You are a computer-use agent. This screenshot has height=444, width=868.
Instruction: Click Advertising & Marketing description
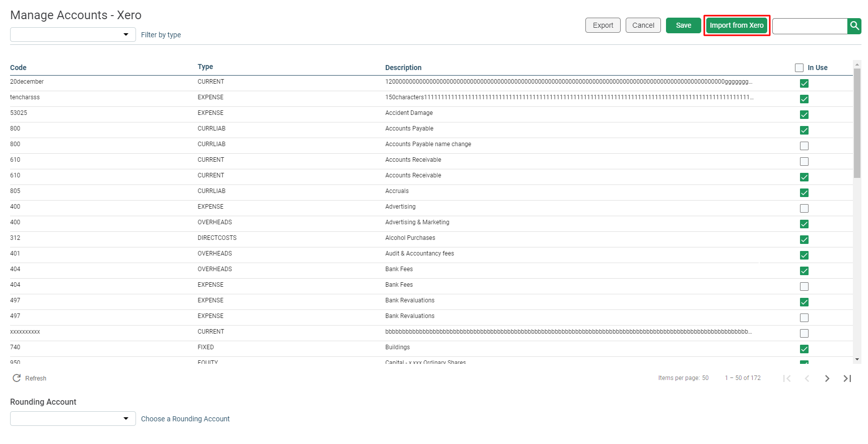tap(417, 222)
